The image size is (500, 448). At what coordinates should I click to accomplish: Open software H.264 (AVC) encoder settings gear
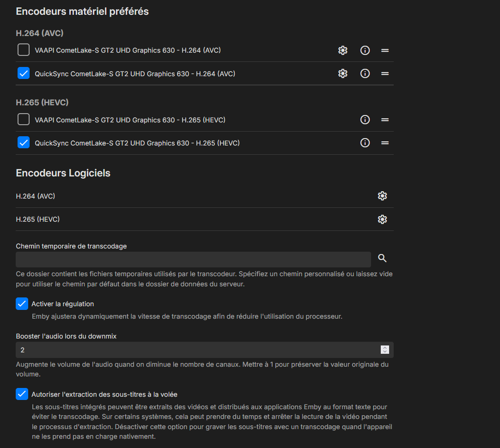(382, 196)
